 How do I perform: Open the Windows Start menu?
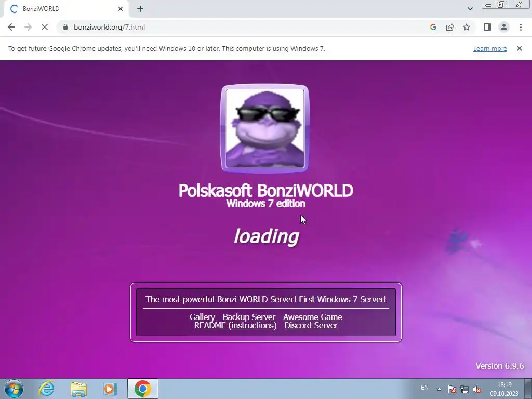[14, 389]
